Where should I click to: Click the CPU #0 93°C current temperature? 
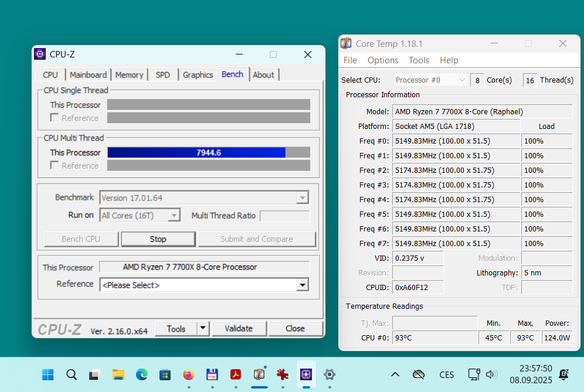point(434,338)
